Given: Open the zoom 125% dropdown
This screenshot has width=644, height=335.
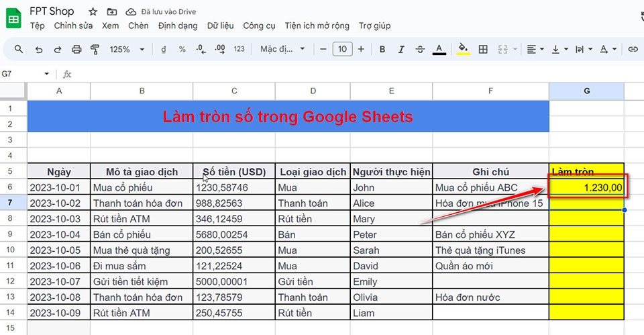Looking at the screenshot, I should point(127,49).
